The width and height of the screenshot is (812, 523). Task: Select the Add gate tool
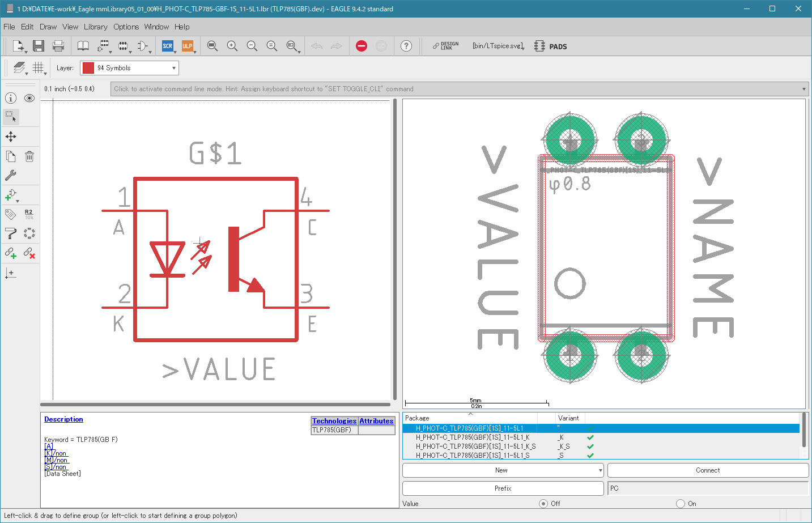click(x=11, y=195)
